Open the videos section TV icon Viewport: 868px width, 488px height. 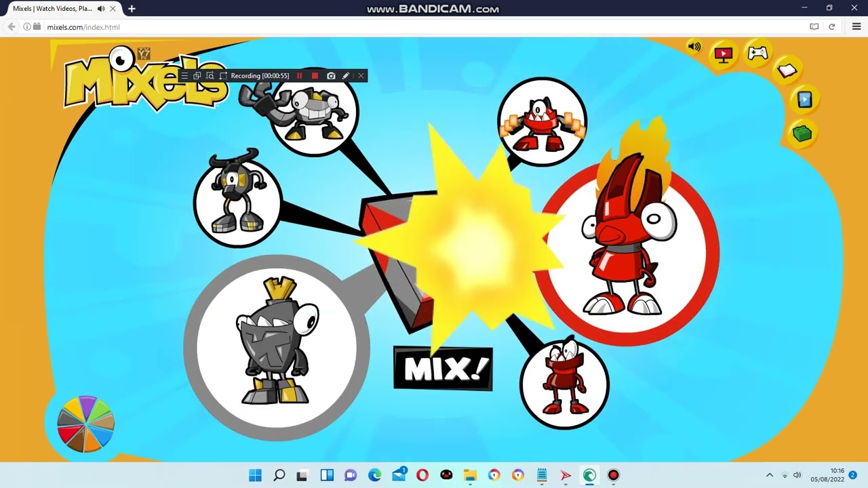[724, 55]
